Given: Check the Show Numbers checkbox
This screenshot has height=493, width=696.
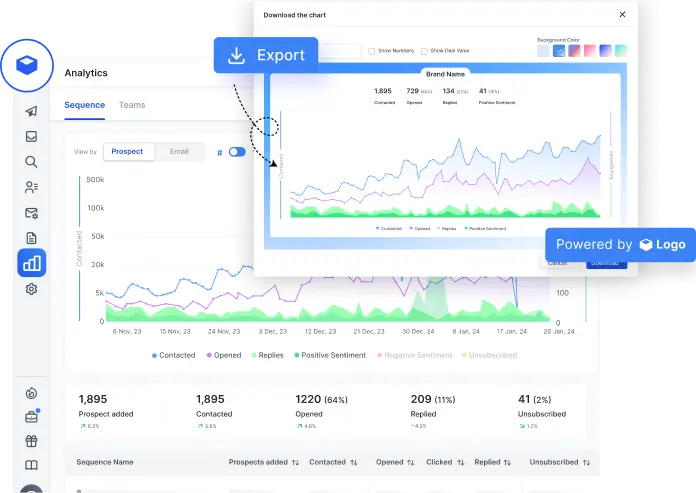Looking at the screenshot, I should 372,51.
